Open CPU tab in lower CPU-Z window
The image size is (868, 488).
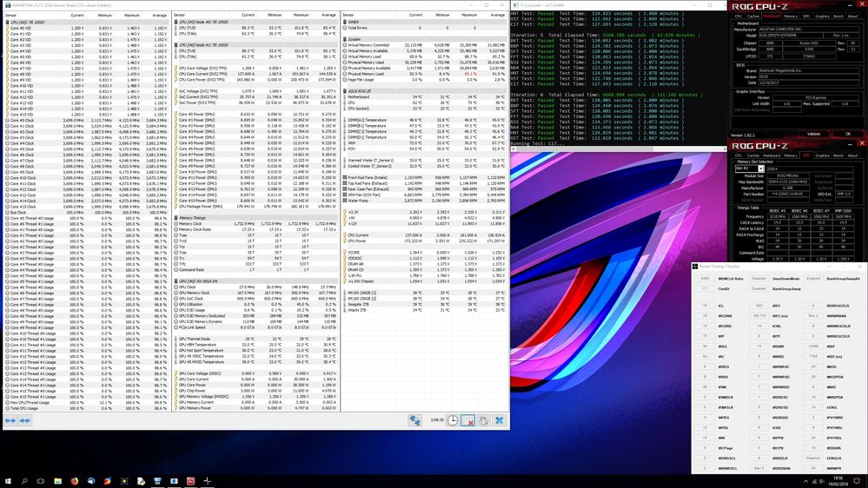[x=738, y=155]
